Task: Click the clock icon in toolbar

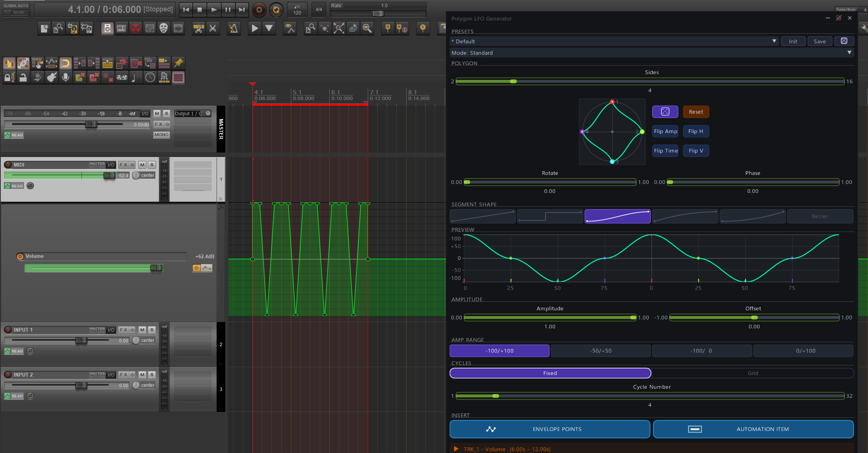Action: 150,78
